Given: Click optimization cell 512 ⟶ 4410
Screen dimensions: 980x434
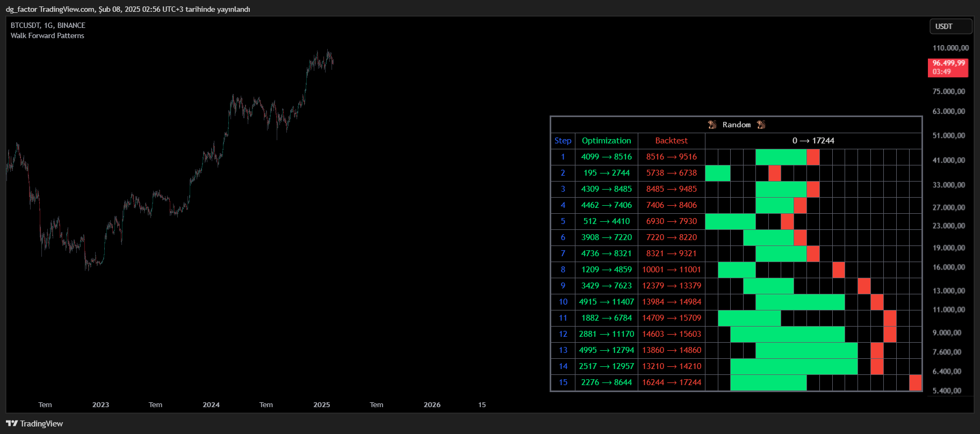Looking at the screenshot, I should 606,221.
